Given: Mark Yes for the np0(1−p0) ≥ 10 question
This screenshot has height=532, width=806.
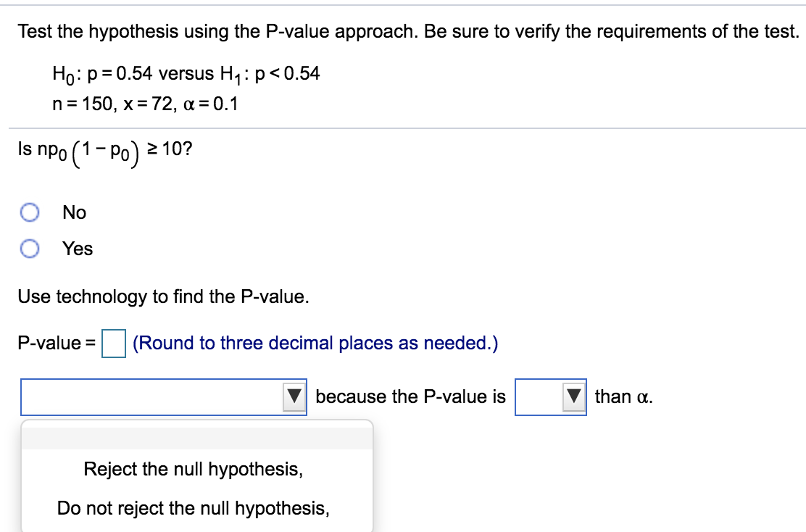Looking at the screenshot, I should click(x=30, y=248).
